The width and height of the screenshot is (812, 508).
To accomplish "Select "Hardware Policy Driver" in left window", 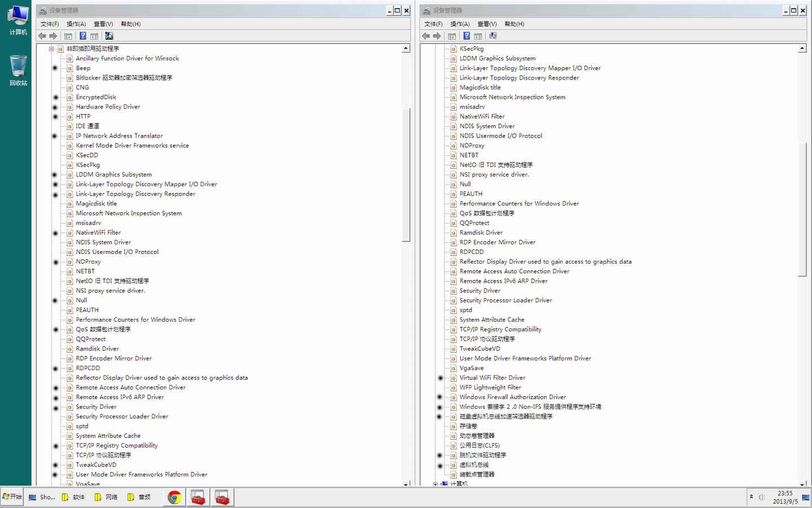I will click(108, 107).
